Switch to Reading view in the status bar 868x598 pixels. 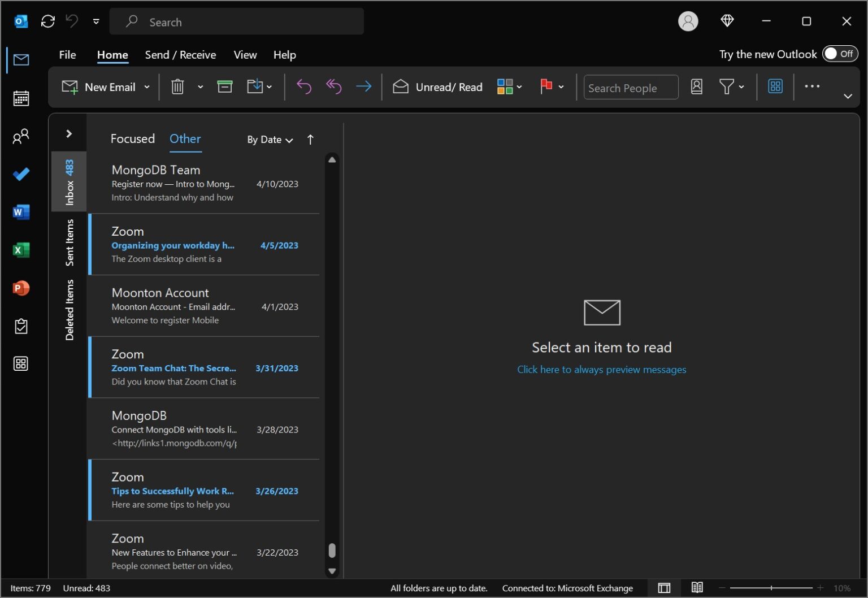(x=697, y=588)
